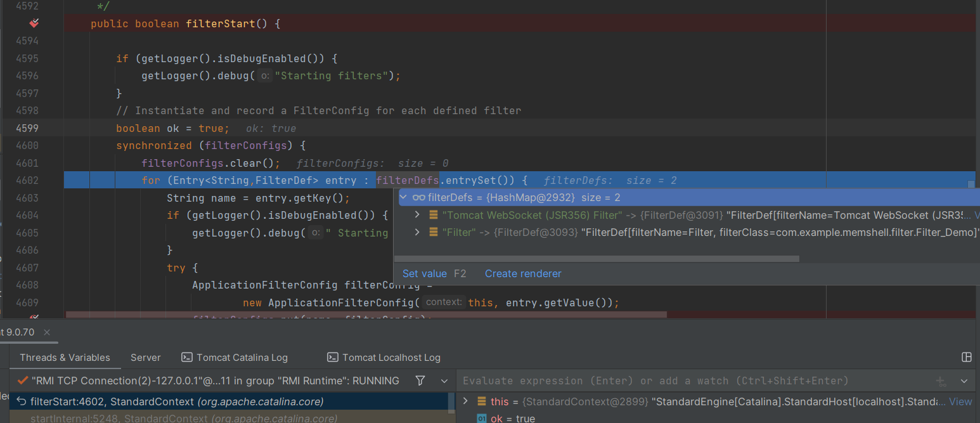This screenshot has width=980, height=423.
Task: Click the filter frames funnel icon
Action: (420, 381)
